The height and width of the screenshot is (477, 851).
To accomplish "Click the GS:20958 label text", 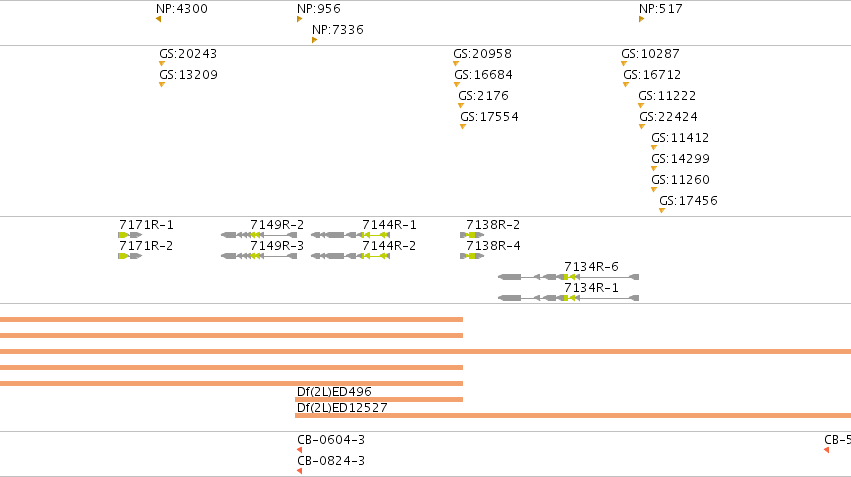I will 482,54.
